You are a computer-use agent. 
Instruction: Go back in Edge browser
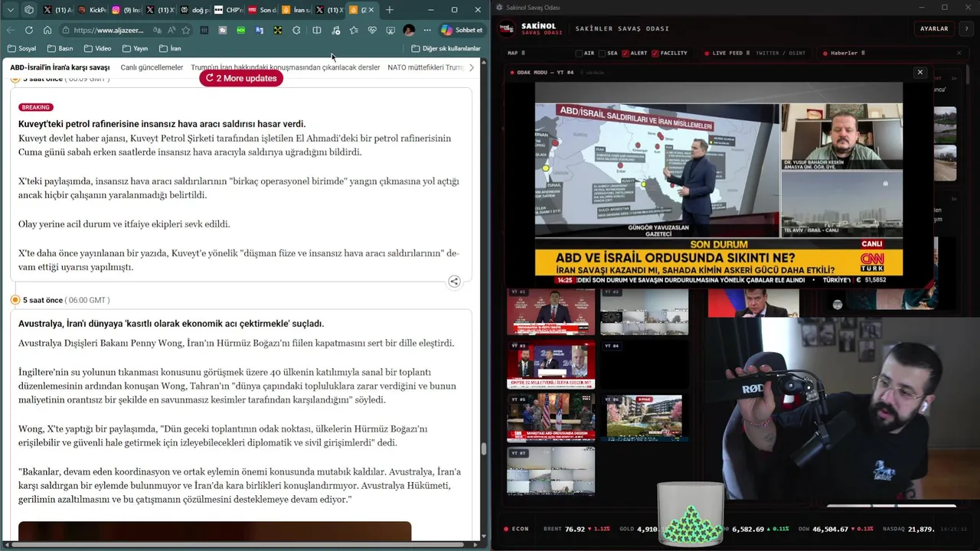11,30
